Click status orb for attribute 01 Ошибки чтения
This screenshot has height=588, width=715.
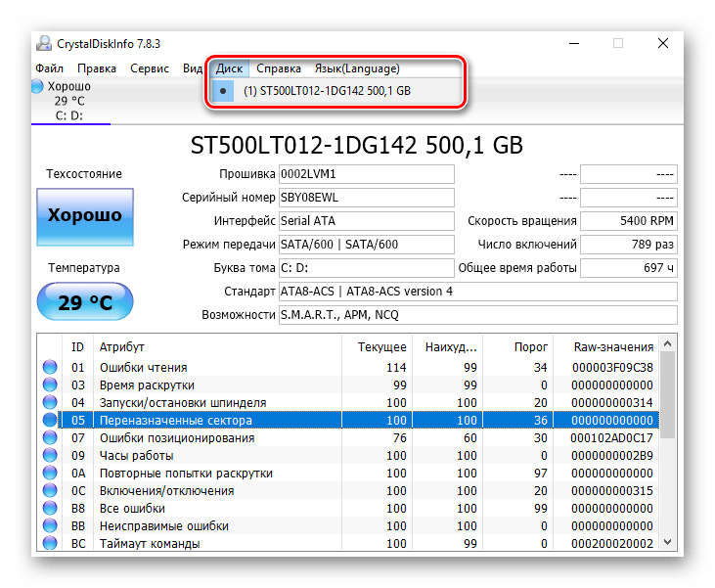[50, 367]
